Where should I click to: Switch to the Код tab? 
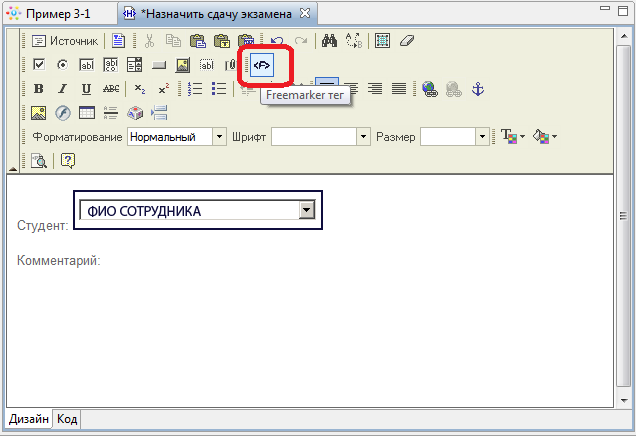pyautogui.click(x=67, y=419)
